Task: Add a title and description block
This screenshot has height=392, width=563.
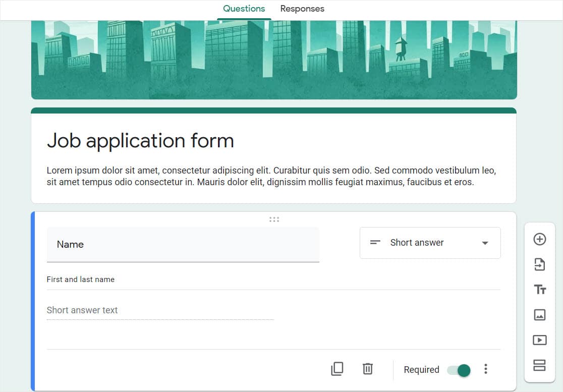Action: pos(540,290)
